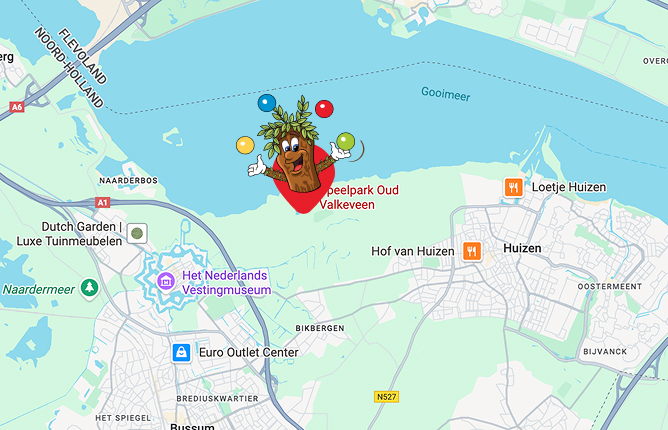This screenshot has height=430, width=668.
Task: Click the Euro Outlet Center shopping icon
Action: pyautogui.click(x=181, y=352)
